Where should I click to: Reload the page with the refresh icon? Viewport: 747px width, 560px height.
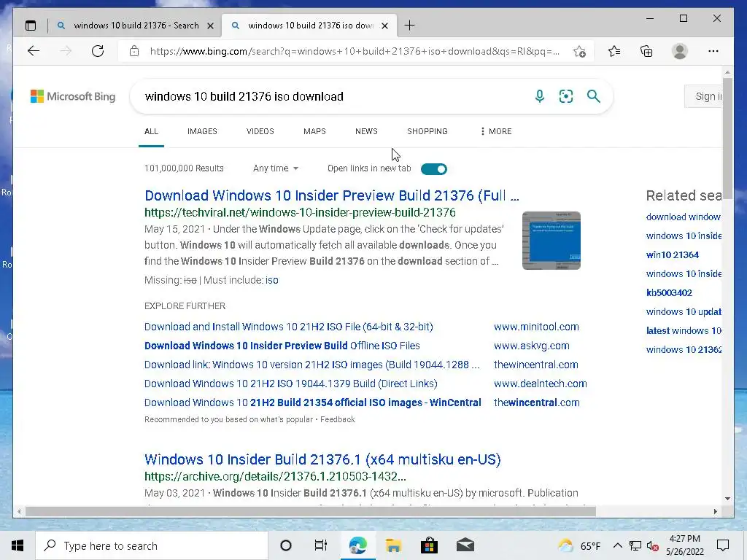click(x=98, y=51)
